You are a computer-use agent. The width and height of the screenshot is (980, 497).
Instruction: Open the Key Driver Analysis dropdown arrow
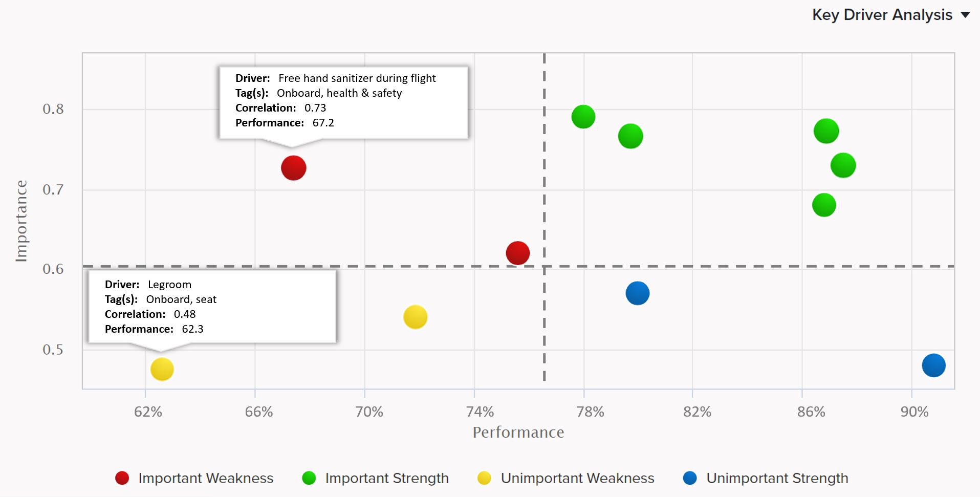point(965,15)
